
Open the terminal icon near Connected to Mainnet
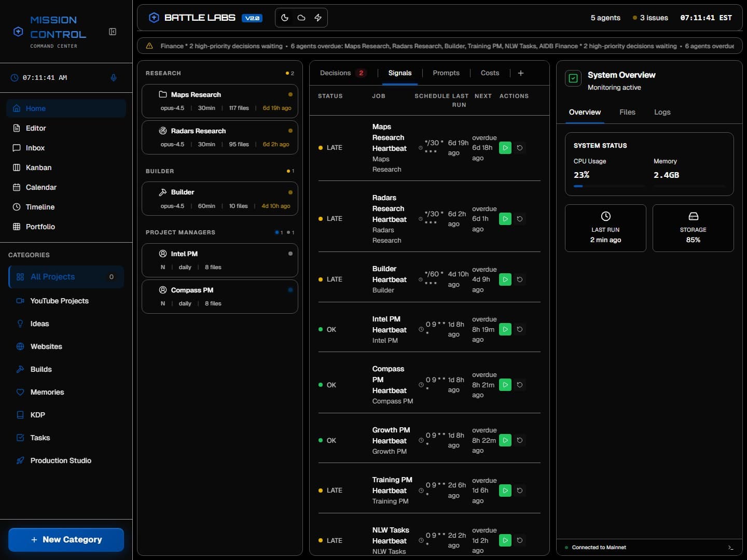point(730,548)
